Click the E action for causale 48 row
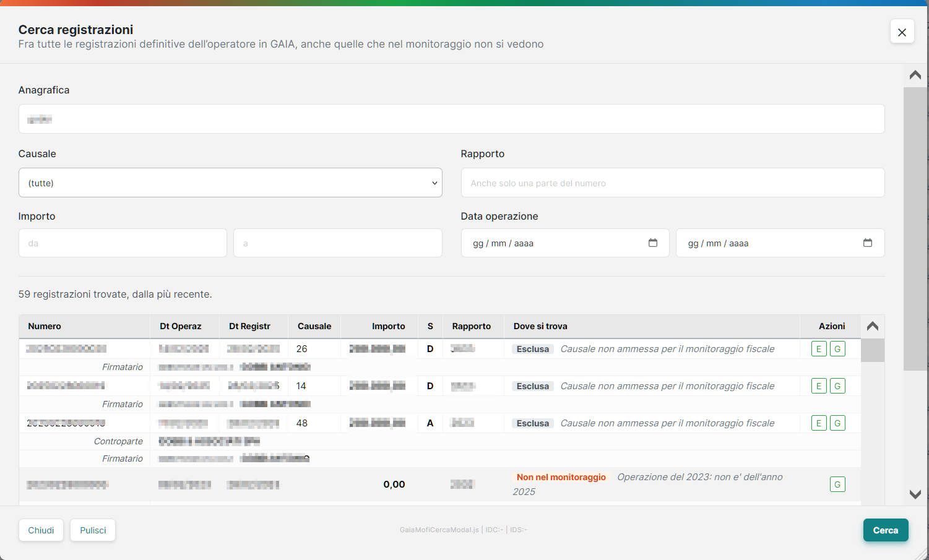The image size is (929, 560). [x=819, y=423]
